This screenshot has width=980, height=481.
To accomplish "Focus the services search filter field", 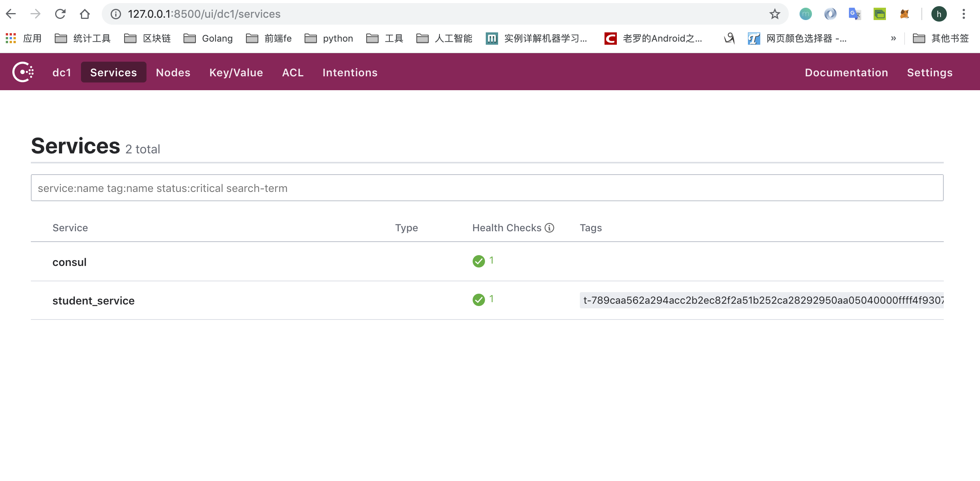I will click(487, 188).
